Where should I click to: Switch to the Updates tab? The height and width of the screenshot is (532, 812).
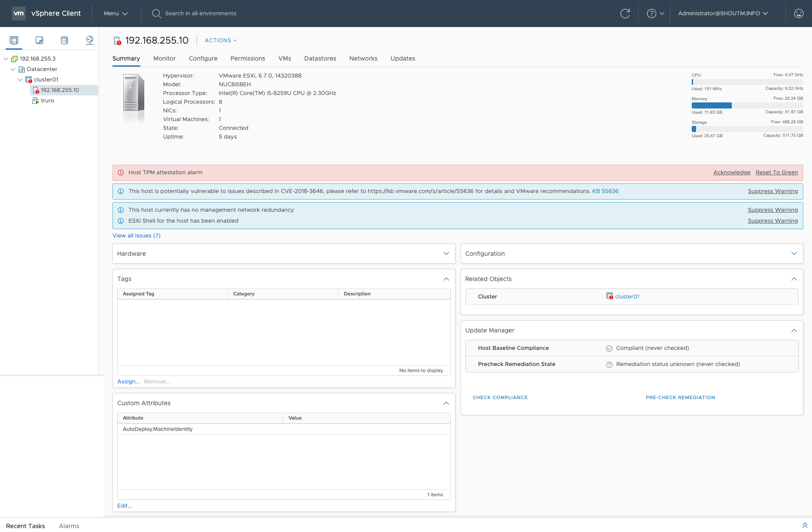(403, 59)
